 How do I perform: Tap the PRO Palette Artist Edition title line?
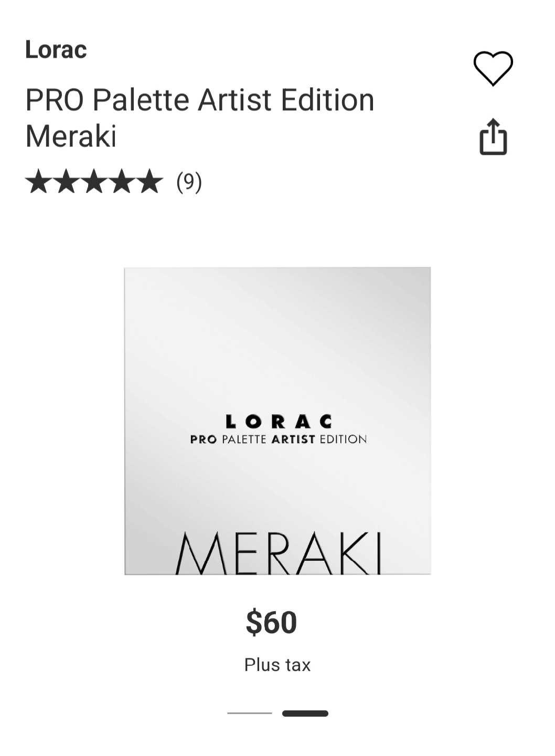tap(200, 100)
